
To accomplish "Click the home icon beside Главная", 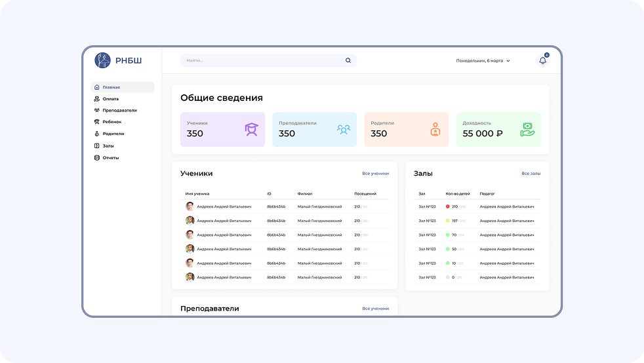I will pos(97,87).
